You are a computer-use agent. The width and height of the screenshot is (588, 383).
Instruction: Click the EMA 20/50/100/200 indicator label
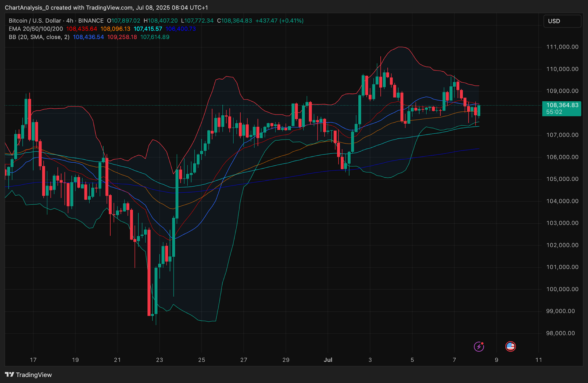click(36, 29)
